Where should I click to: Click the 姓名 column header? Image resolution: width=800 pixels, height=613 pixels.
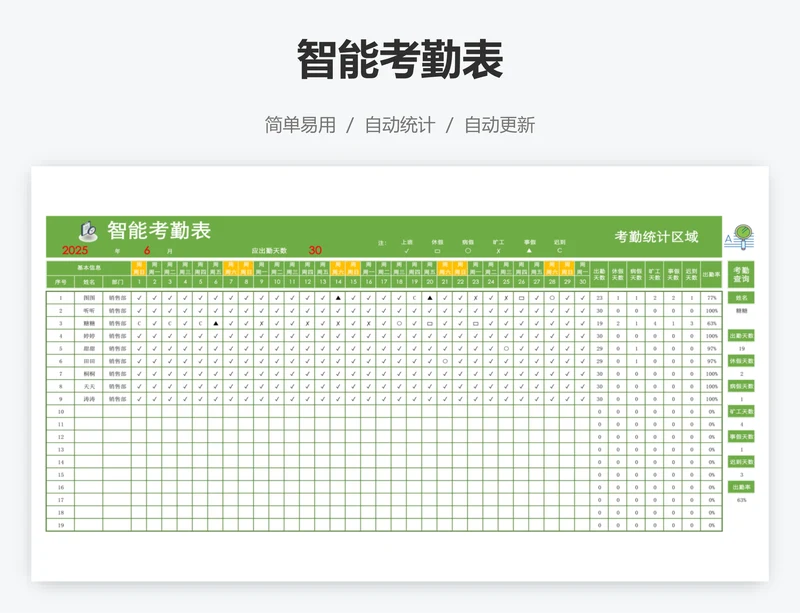(89, 282)
